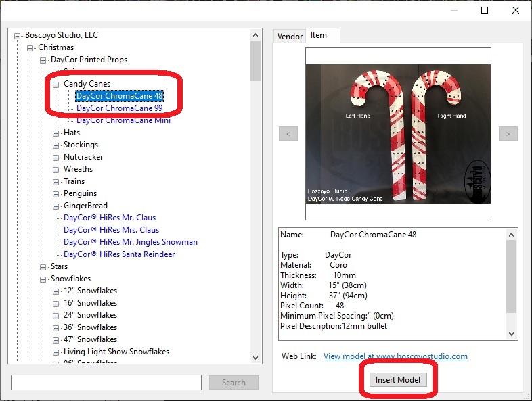Collapse DayCor Printed Props node
Image resolution: width=532 pixels, height=401 pixels.
tap(43, 60)
